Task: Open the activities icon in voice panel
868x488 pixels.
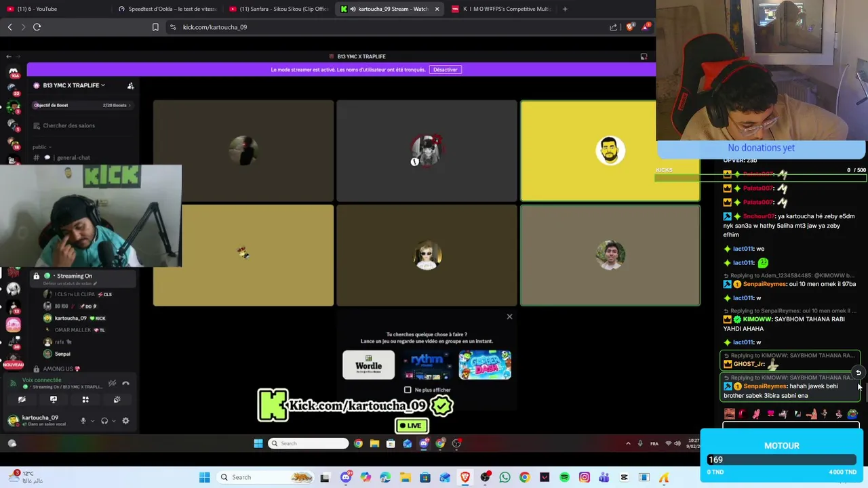Action: [85, 400]
